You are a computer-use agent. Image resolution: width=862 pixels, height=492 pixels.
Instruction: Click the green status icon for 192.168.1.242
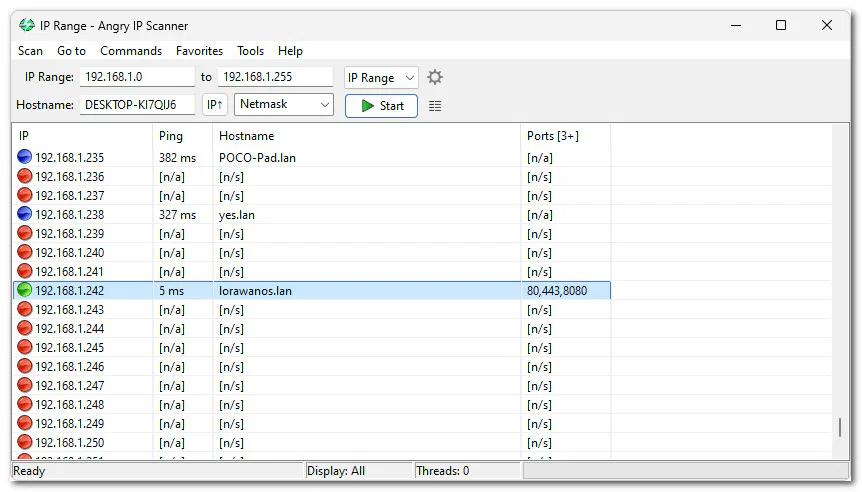point(24,290)
